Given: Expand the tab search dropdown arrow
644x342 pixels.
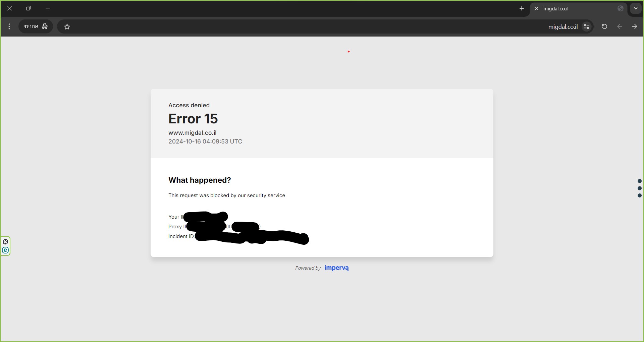Looking at the screenshot, I should pyautogui.click(x=636, y=9).
